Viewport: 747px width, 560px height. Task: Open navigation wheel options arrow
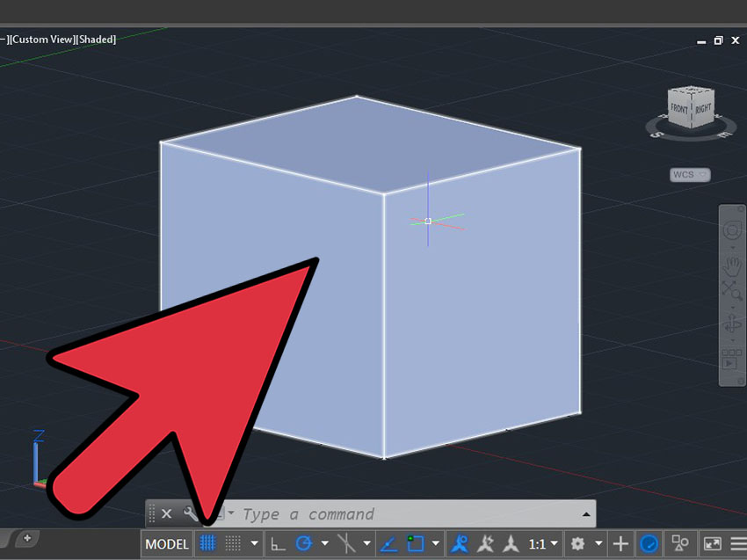[733, 248]
